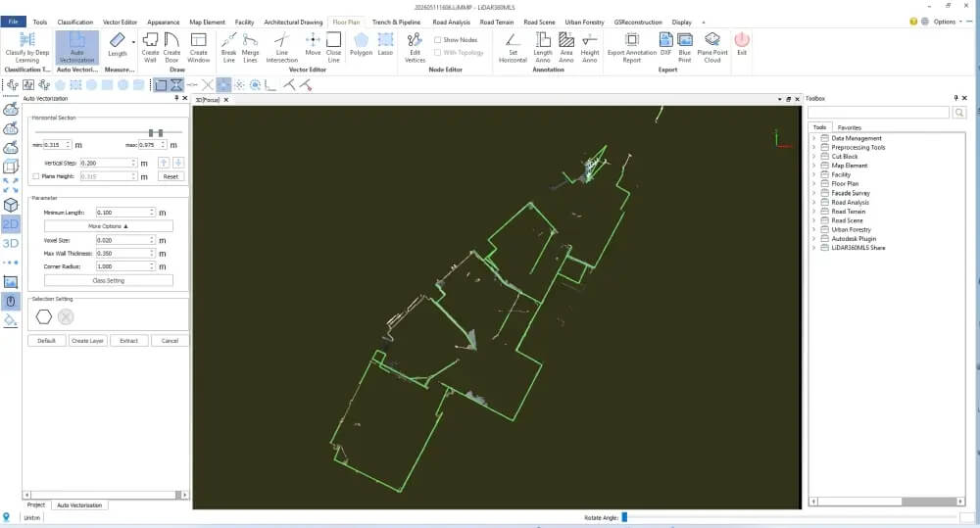Expand the Autodesk Plugin toolbox node

[x=813, y=239]
